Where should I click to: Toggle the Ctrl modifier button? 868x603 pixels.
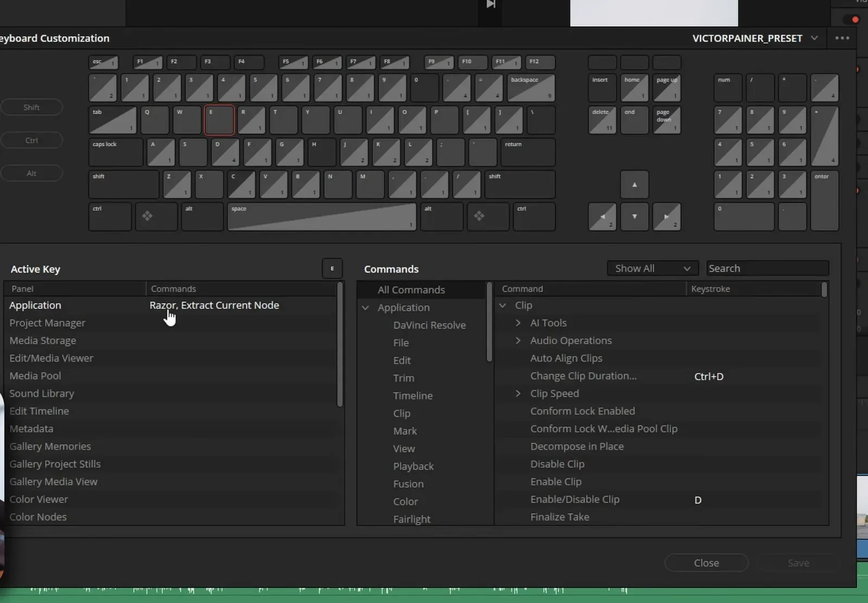click(31, 141)
